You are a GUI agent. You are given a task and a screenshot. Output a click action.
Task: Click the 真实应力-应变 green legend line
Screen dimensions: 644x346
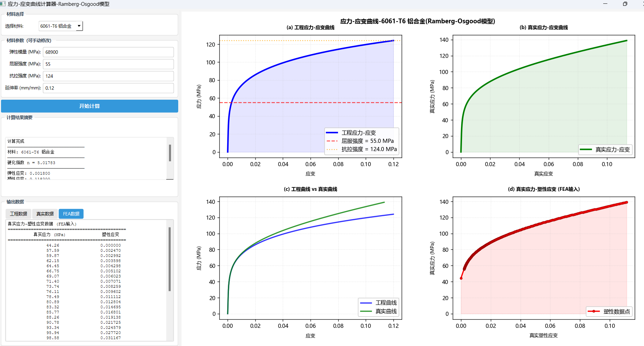pos(586,149)
